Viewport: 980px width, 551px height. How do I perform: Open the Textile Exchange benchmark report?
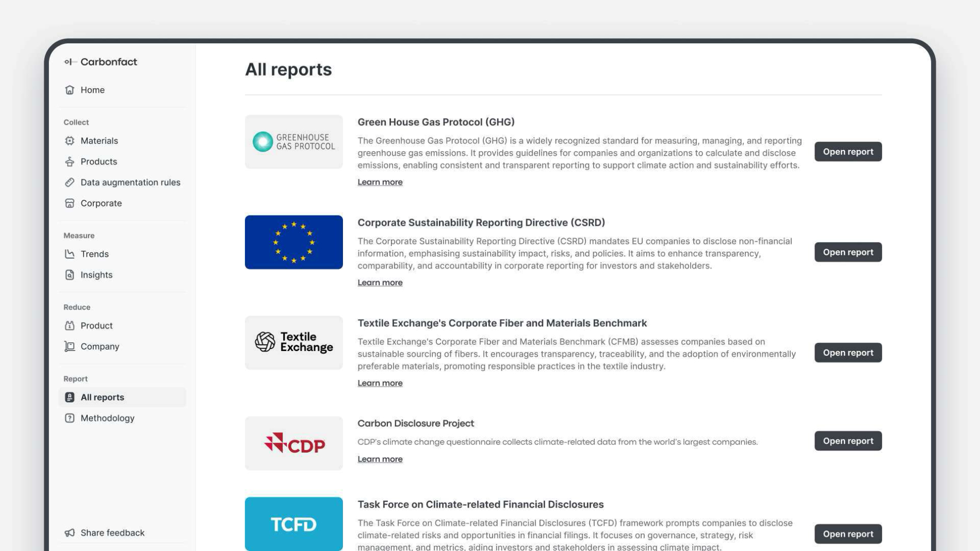[848, 353]
